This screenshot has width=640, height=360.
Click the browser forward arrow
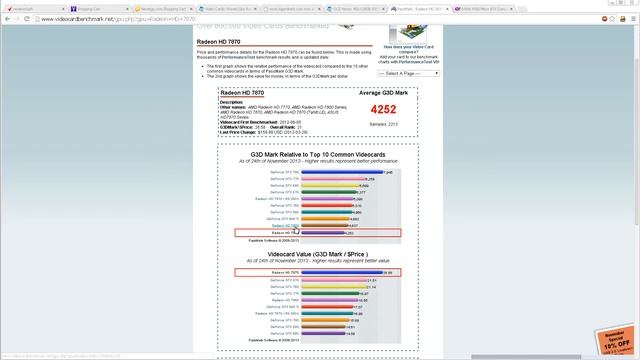(x=17, y=19)
